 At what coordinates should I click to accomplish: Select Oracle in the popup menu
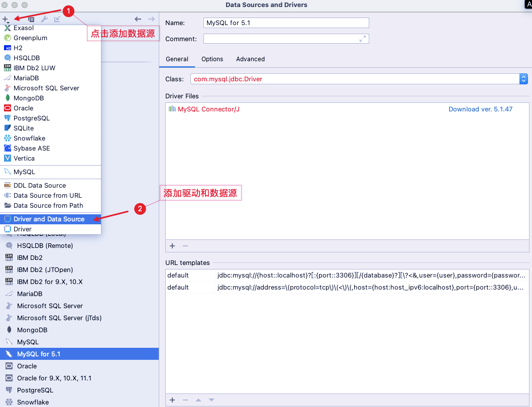[51, 108]
